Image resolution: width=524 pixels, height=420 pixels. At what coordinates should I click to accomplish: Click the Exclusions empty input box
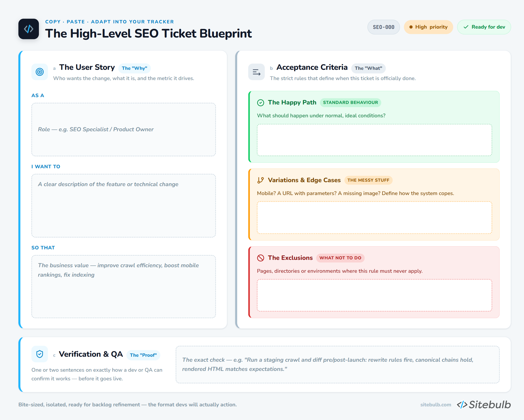coord(374,295)
